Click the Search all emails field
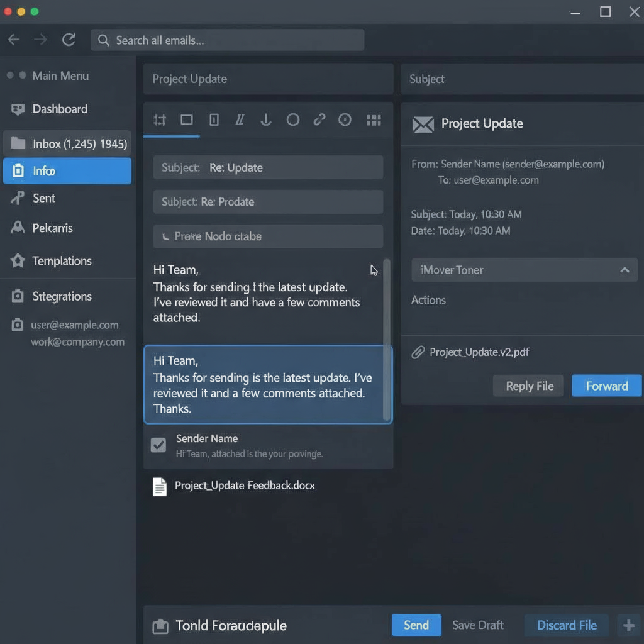The height and width of the screenshot is (644, 644). 228,40
